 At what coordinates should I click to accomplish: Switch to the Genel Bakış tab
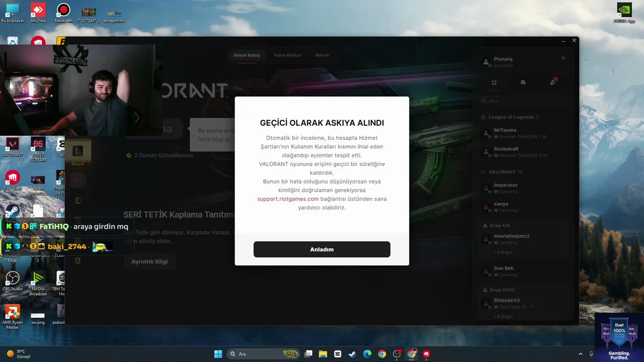pyautogui.click(x=247, y=55)
